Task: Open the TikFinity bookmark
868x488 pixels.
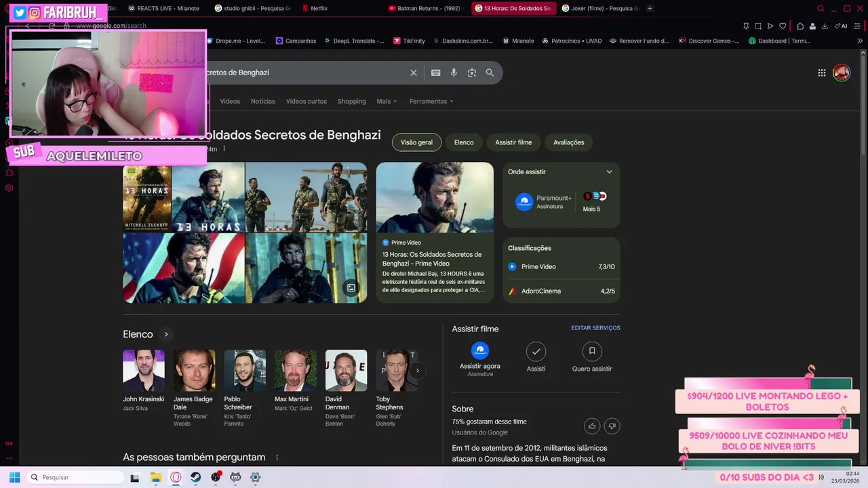Action: click(409, 41)
